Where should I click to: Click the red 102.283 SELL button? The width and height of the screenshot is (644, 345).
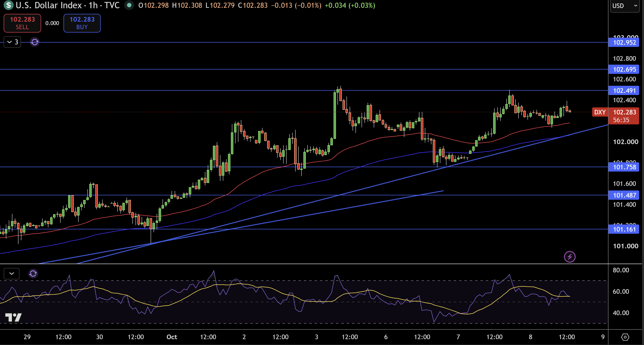22,23
